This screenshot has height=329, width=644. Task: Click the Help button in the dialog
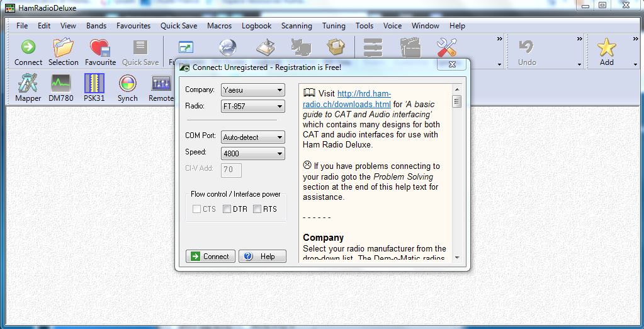(x=263, y=257)
